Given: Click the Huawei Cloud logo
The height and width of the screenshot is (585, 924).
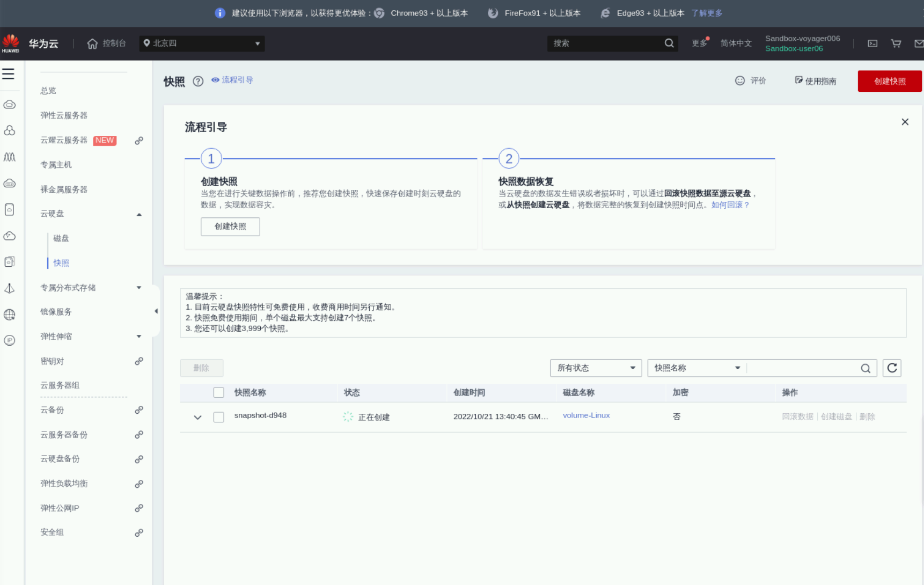Looking at the screenshot, I should pos(11,43).
